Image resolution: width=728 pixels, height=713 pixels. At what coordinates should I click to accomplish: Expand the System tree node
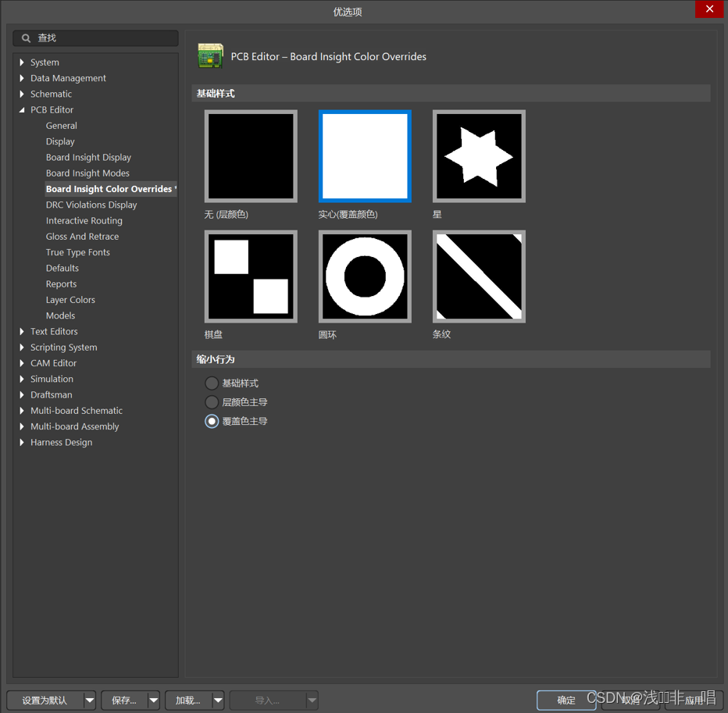(x=22, y=62)
